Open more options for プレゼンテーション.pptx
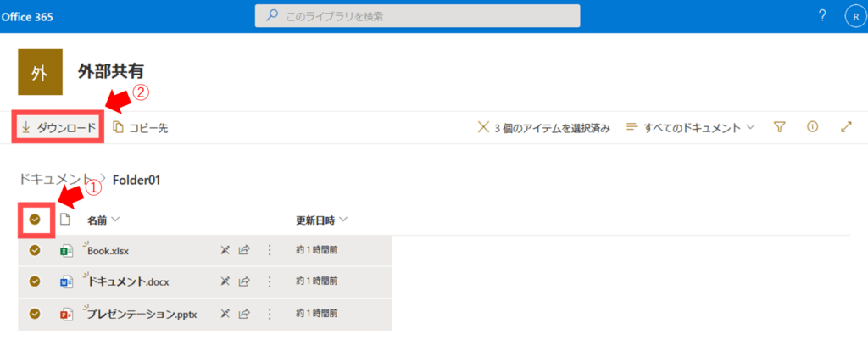The width and height of the screenshot is (868, 351). click(270, 314)
